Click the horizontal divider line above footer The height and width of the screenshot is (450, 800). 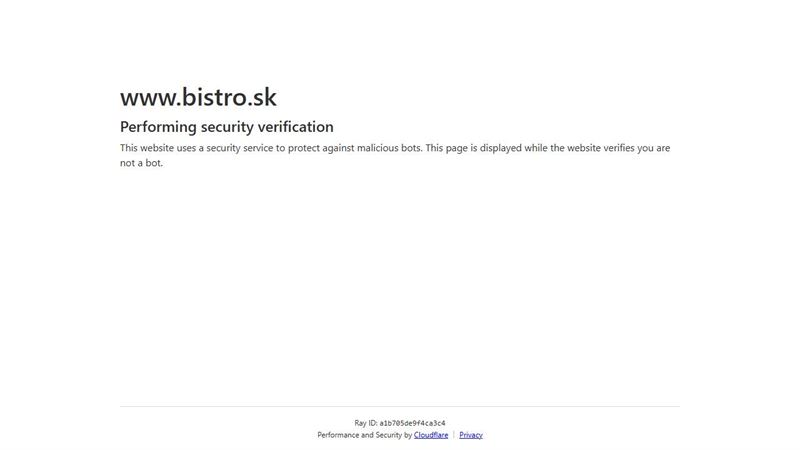click(400, 407)
